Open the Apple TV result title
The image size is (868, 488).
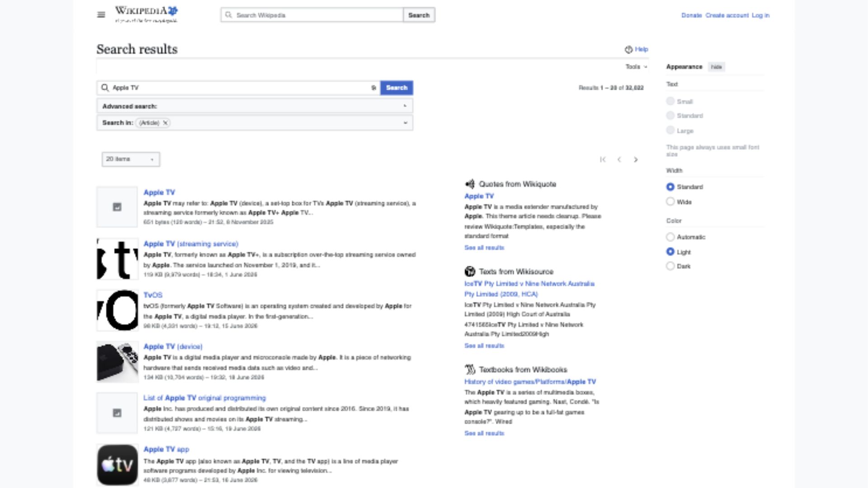point(159,192)
